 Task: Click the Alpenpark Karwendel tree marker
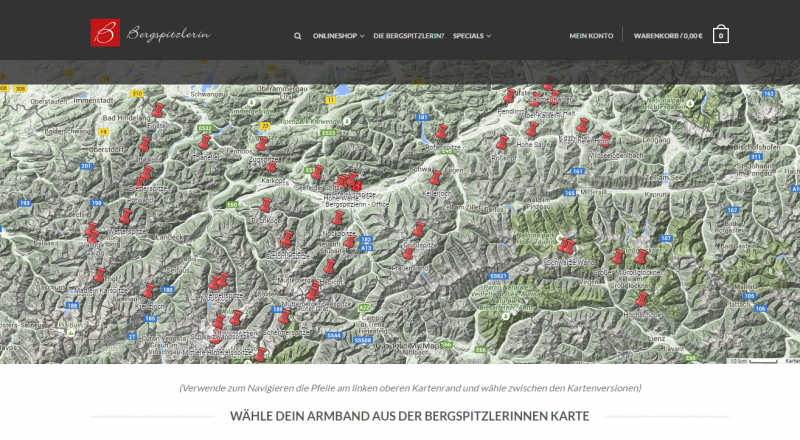[x=347, y=121]
